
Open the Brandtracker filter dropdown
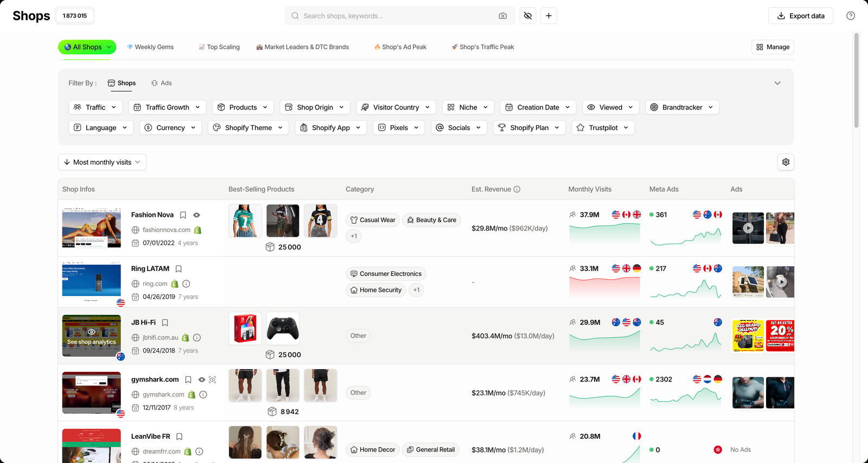click(x=682, y=107)
